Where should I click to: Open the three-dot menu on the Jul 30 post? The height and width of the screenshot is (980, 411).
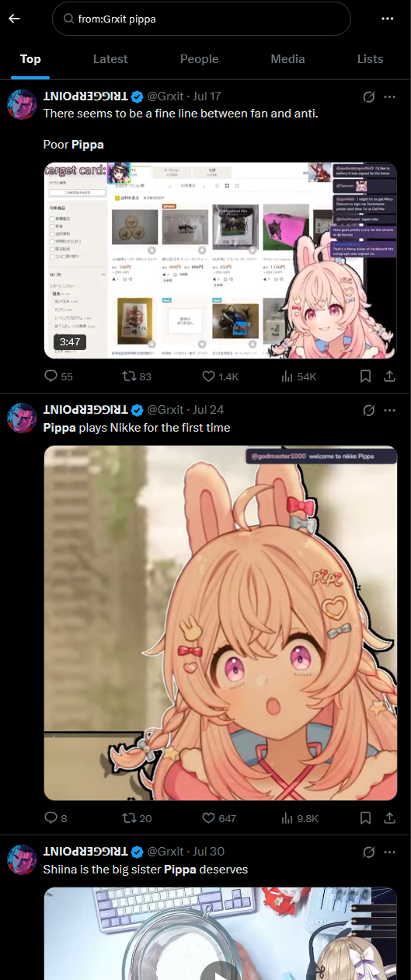(x=390, y=852)
